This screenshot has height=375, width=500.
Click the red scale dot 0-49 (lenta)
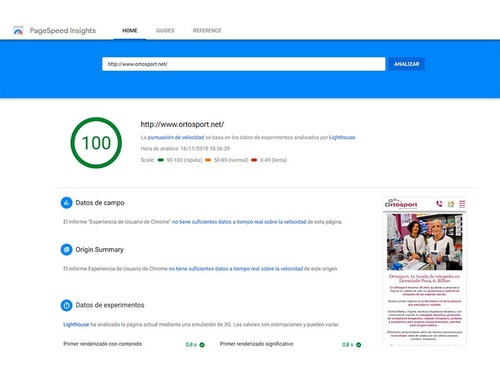(254, 160)
